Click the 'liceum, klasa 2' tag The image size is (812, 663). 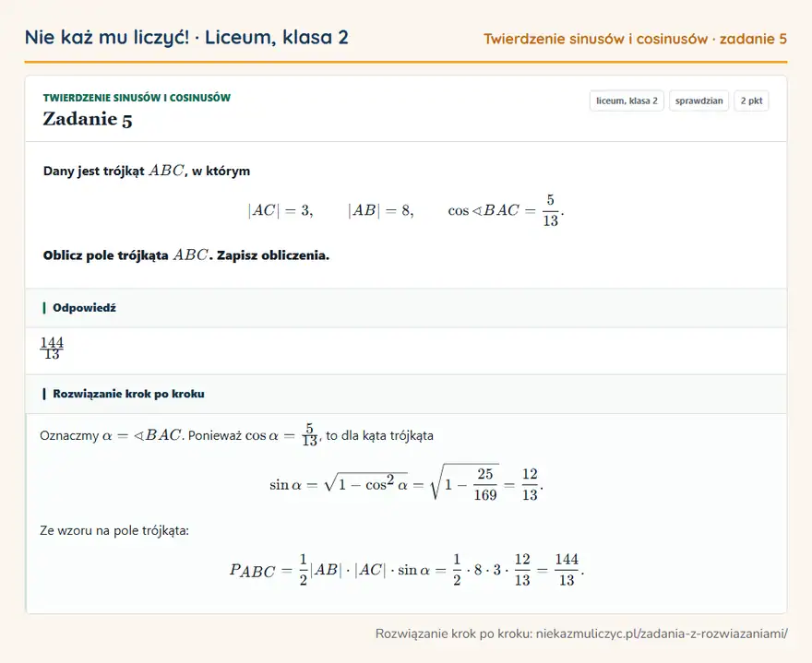(x=627, y=101)
